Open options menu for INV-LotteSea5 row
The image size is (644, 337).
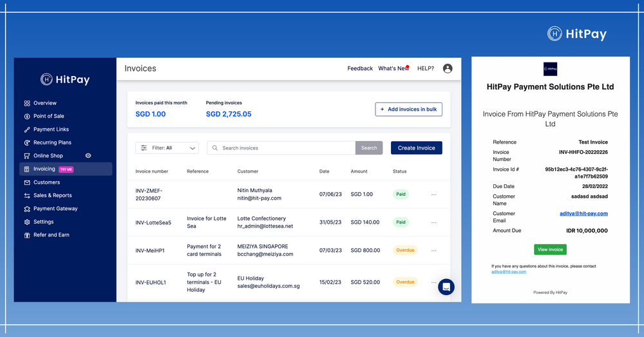click(433, 222)
